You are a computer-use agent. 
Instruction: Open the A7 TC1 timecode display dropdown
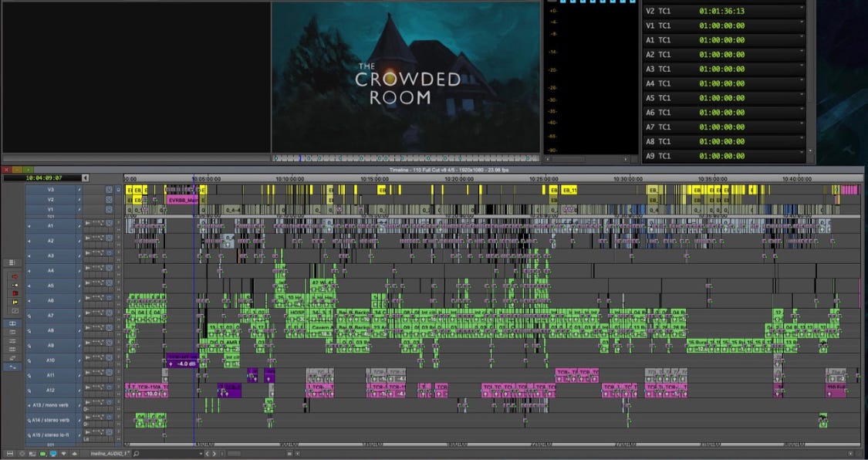[802, 123]
